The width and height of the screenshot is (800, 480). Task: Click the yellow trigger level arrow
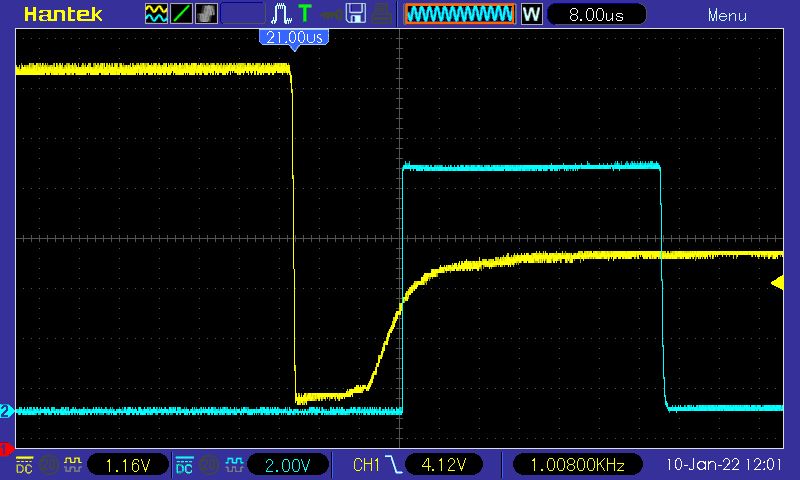777,283
